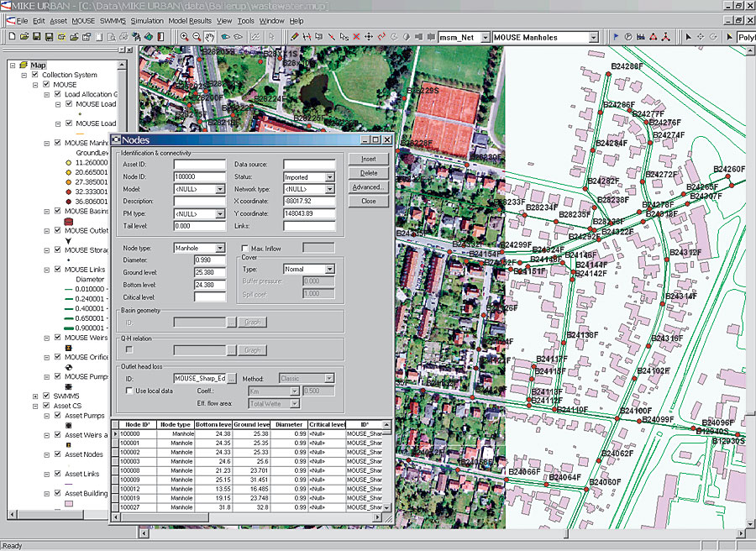The width and height of the screenshot is (756, 551).
Task: Open the Simulation menu
Action: (x=147, y=21)
